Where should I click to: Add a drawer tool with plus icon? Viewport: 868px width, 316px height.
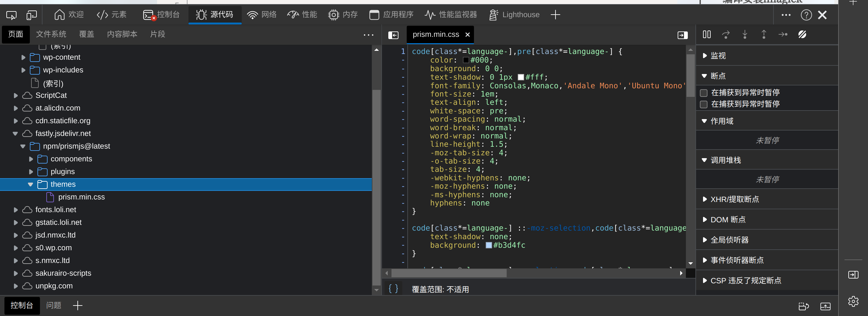tap(77, 306)
